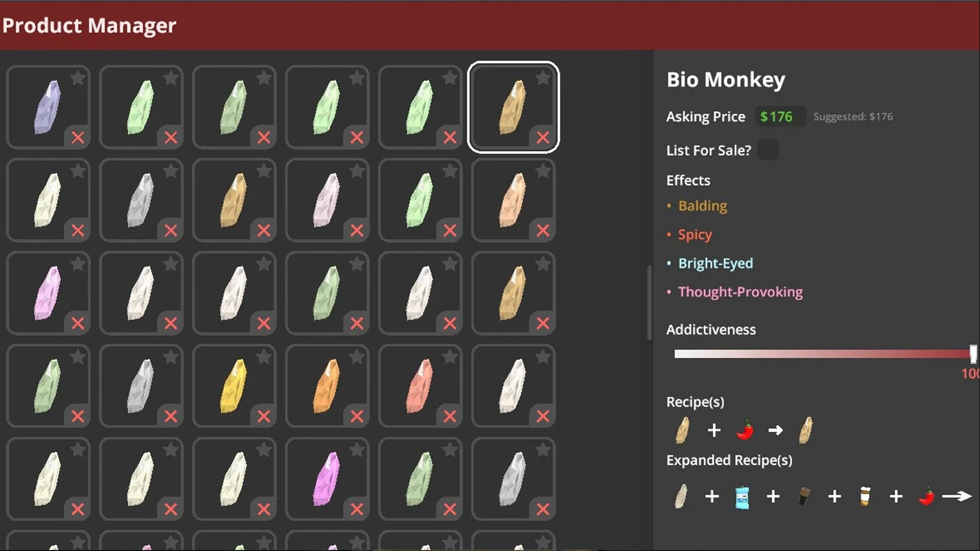The image size is (980, 551).
Task: Select the pink product starting the third row
Action: (x=48, y=293)
